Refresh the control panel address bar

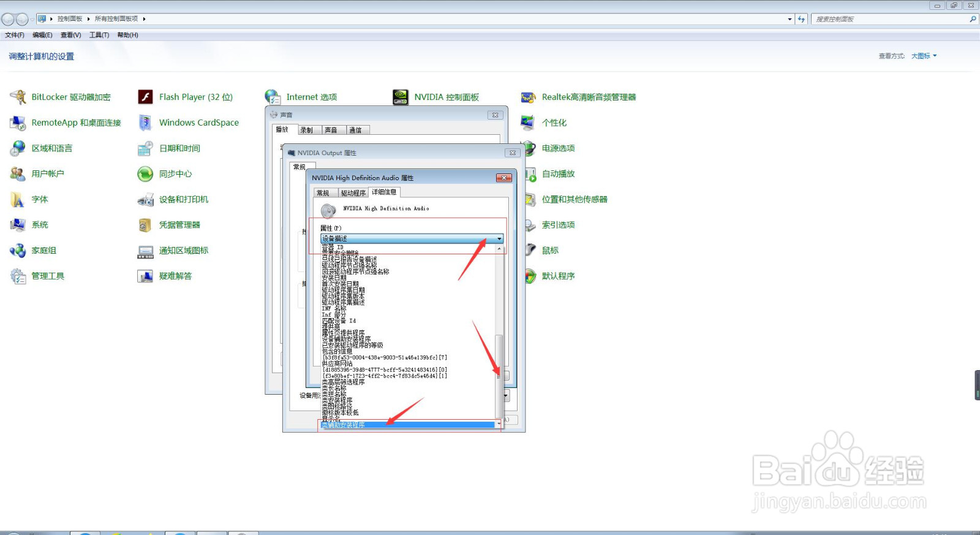pos(801,19)
